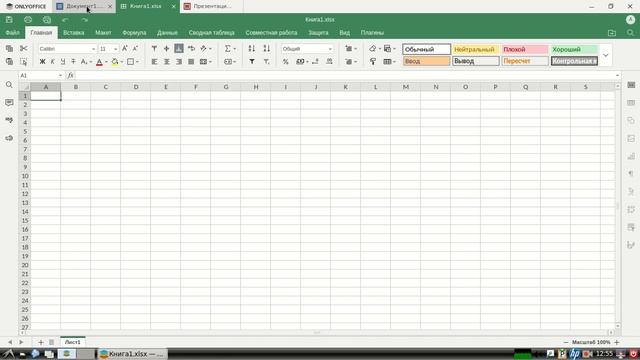Open the Name box dropdown arrow
640x360 pixels.
pos(60,76)
